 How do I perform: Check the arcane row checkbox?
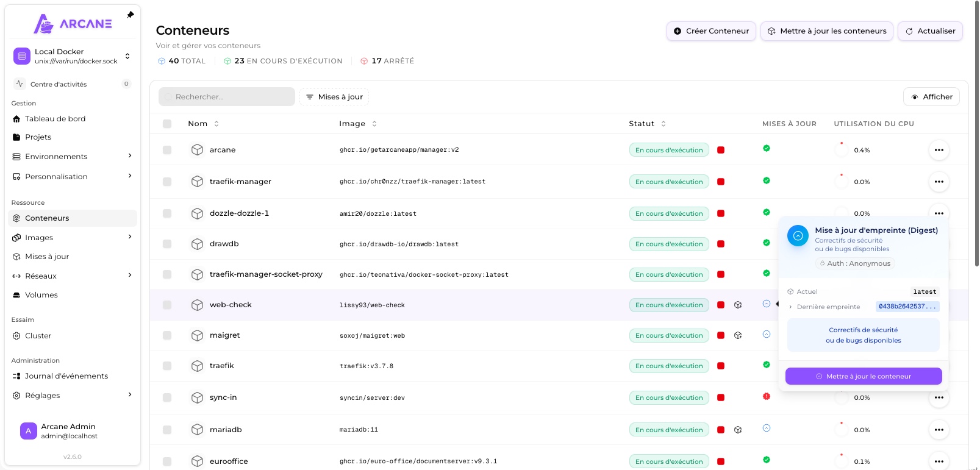(167, 150)
